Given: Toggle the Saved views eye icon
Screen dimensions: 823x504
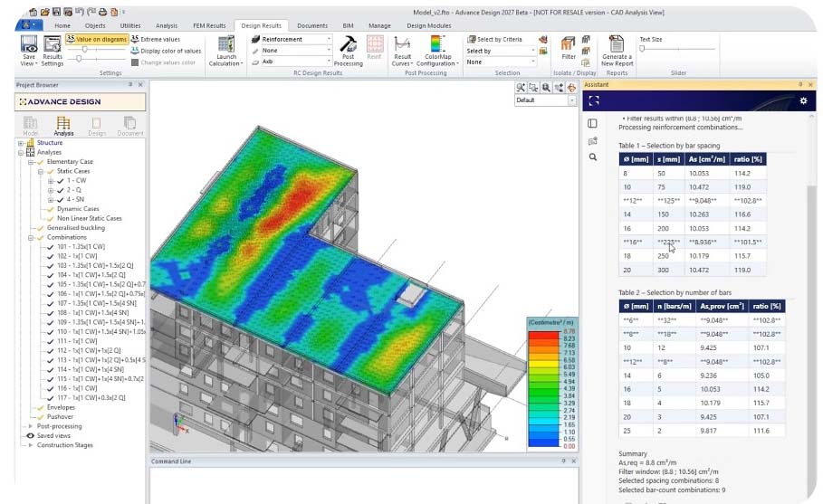Looking at the screenshot, I should 30,436.
